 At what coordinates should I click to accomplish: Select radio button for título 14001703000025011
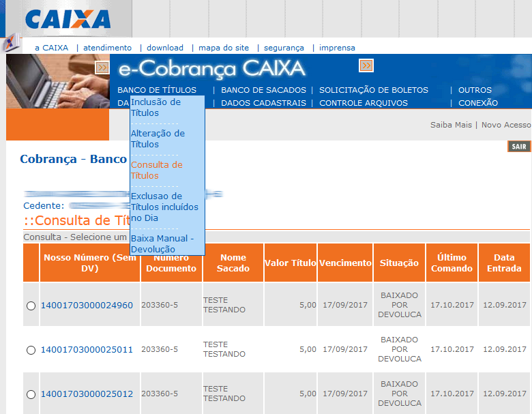pos(31,350)
